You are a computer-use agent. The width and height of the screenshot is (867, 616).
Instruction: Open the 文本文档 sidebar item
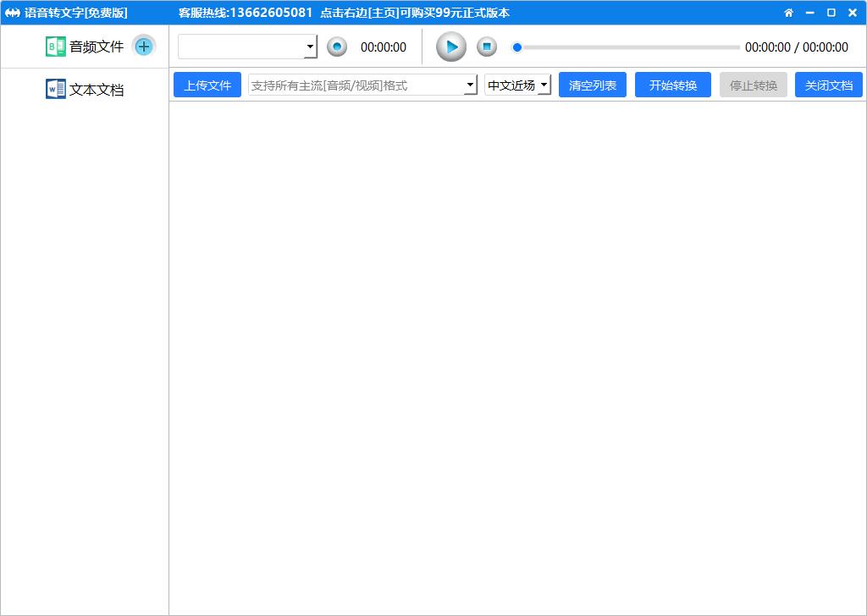coord(85,89)
